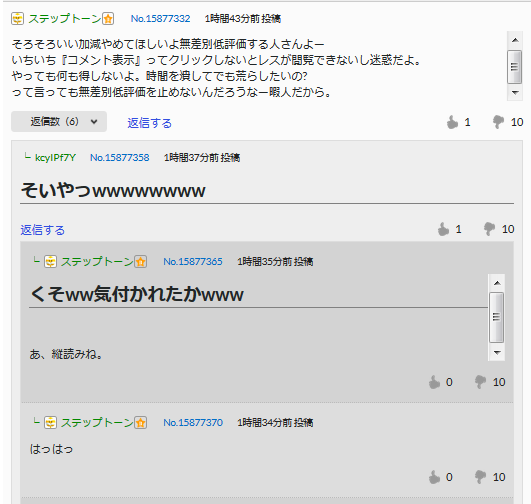Click the star badge beside top ステップトーン
531x504 pixels.
[x=108, y=19]
